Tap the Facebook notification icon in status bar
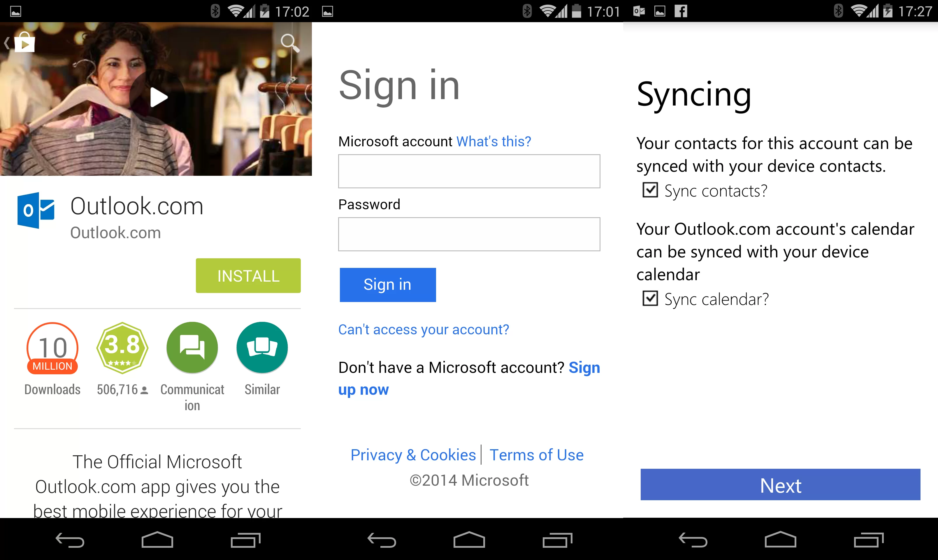 coord(681,11)
